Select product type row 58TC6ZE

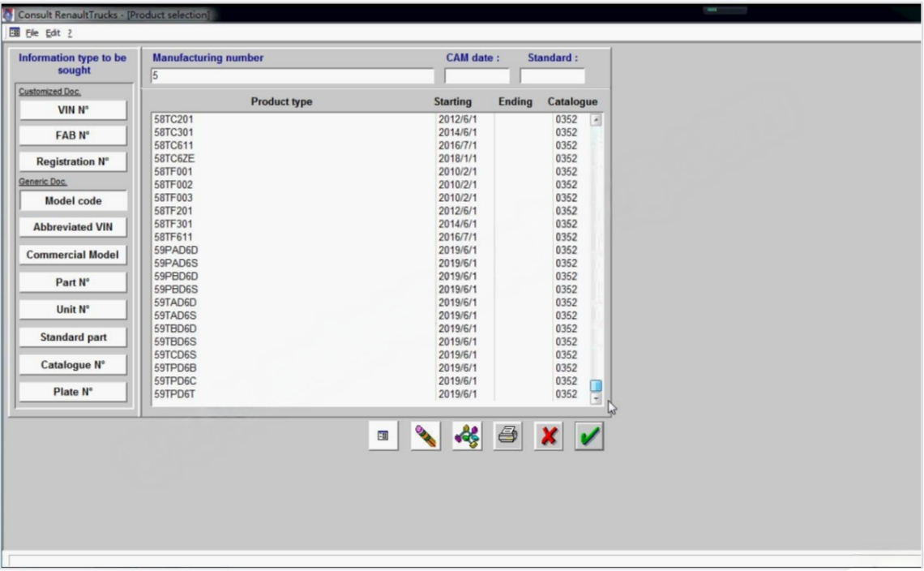[371, 158]
